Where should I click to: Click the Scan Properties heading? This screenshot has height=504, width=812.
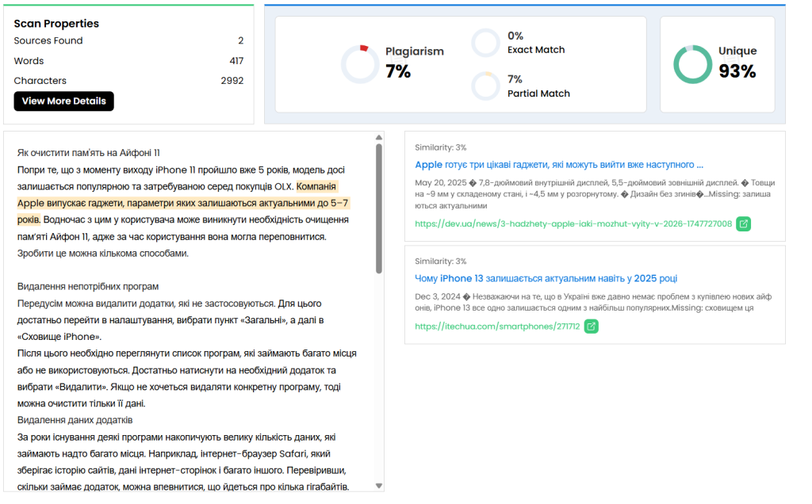[x=56, y=24]
